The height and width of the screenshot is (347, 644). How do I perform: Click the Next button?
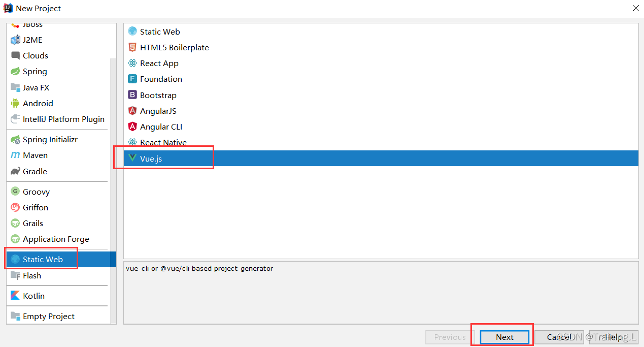[x=504, y=337]
